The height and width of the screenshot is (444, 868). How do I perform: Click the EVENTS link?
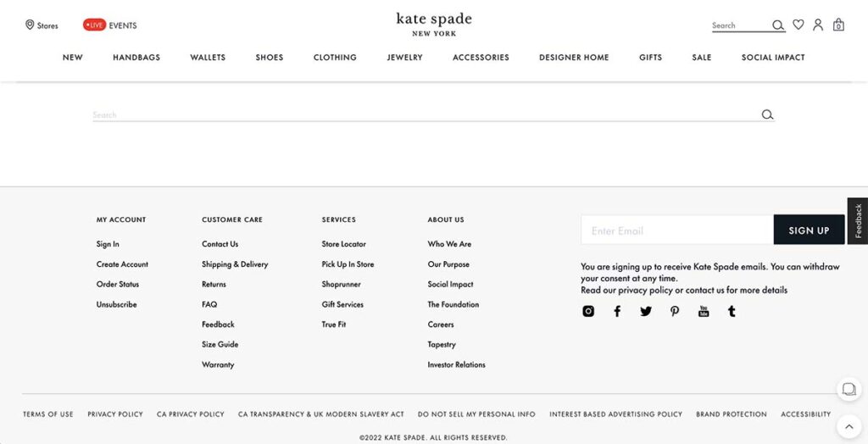122,25
